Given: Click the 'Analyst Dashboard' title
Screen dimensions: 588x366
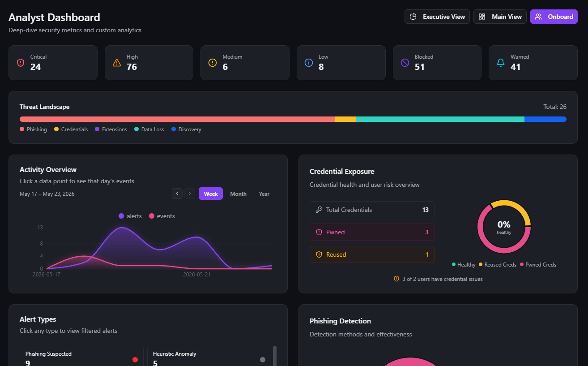Looking at the screenshot, I should 54,17.
